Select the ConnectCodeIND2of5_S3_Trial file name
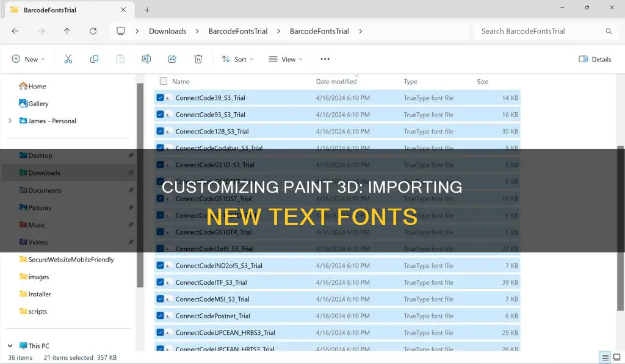The height and width of the screenshot is (364, 625). click(x=219, y=266)
